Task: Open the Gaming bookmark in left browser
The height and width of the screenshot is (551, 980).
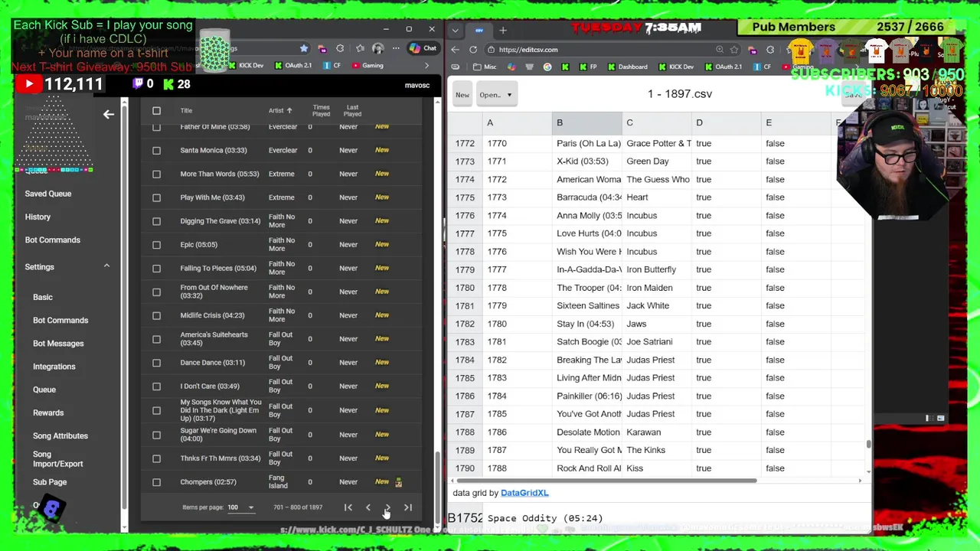Action: [x=367, y=66]
